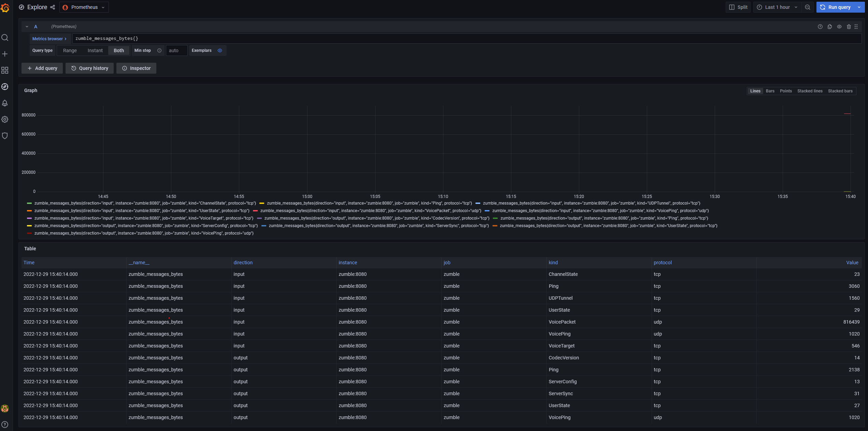
Task: Click the Add query button
Action: point(42,68)
